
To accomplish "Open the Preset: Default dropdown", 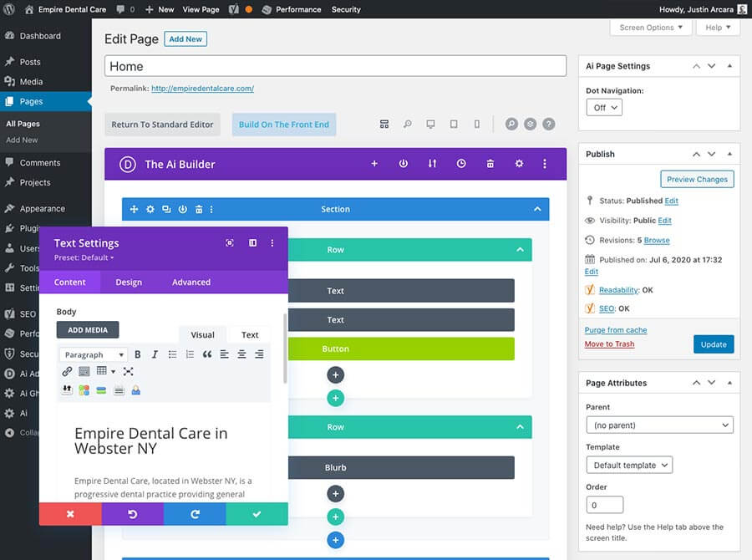I will click(84, 257).
